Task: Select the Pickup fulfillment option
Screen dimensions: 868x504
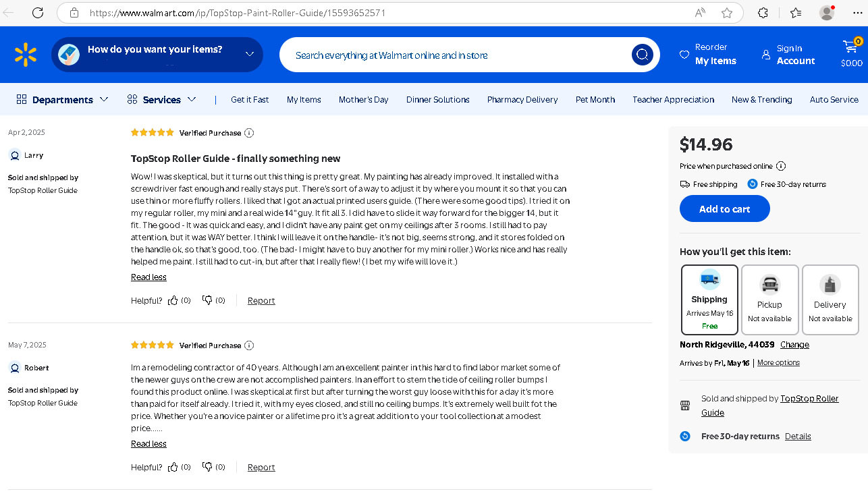Action: pos(769,300)
